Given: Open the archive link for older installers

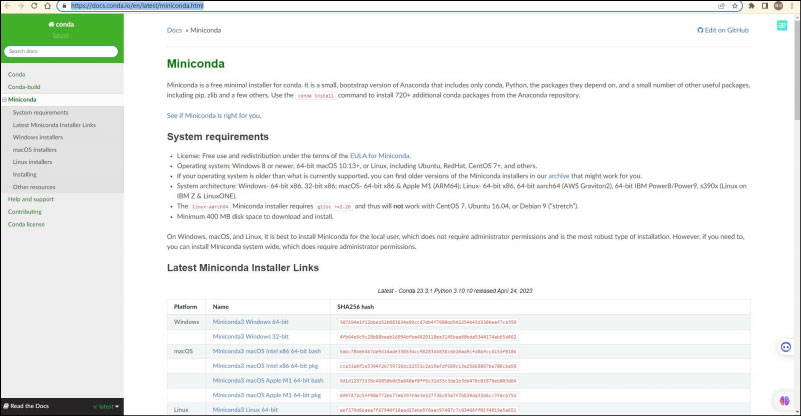Looking at the screenshot, I should [x=558, y=176].
